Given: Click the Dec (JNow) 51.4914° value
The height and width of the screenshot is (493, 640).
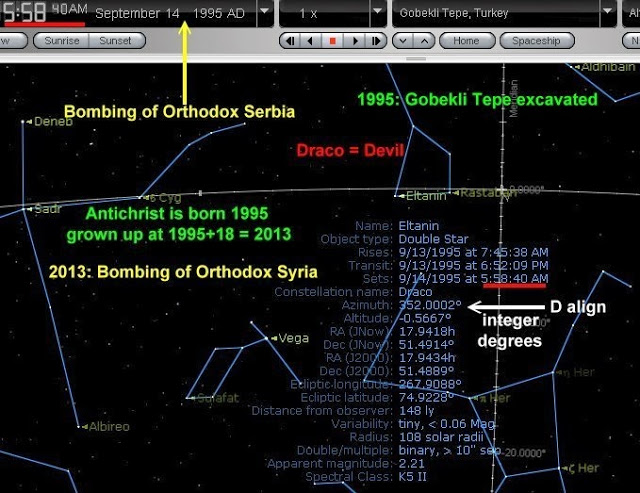Looking at the screenshot, I should pyautogui.click(x=426, y=344).
